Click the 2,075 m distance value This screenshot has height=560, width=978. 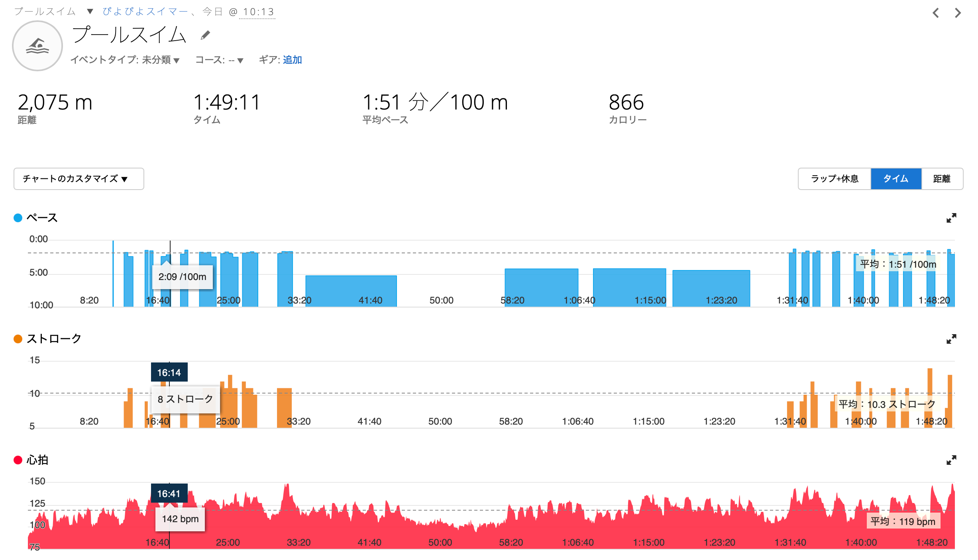55,102
